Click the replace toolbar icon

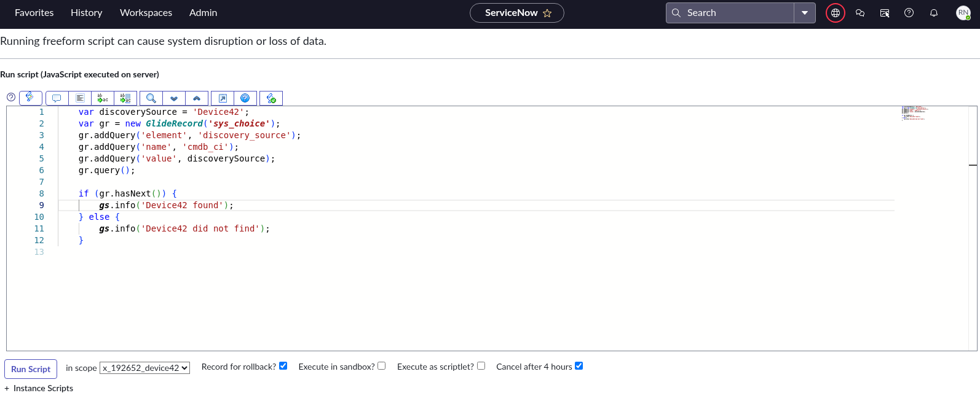103,98
